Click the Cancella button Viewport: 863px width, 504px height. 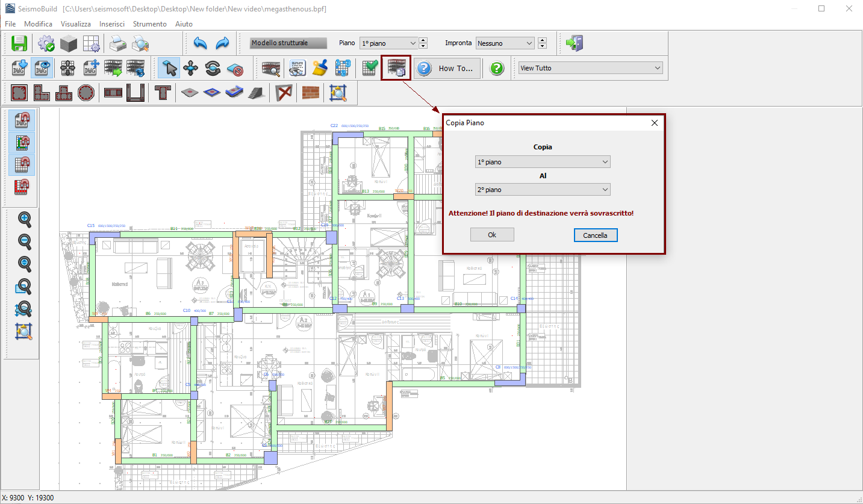595,235
